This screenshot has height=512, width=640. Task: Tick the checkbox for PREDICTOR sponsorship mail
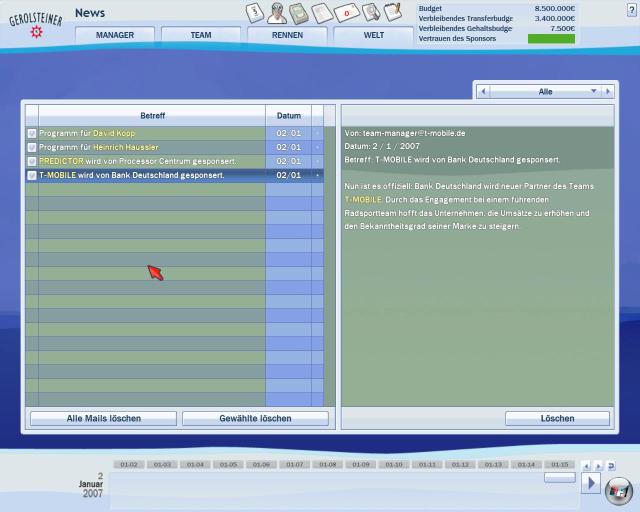point(32,161)
